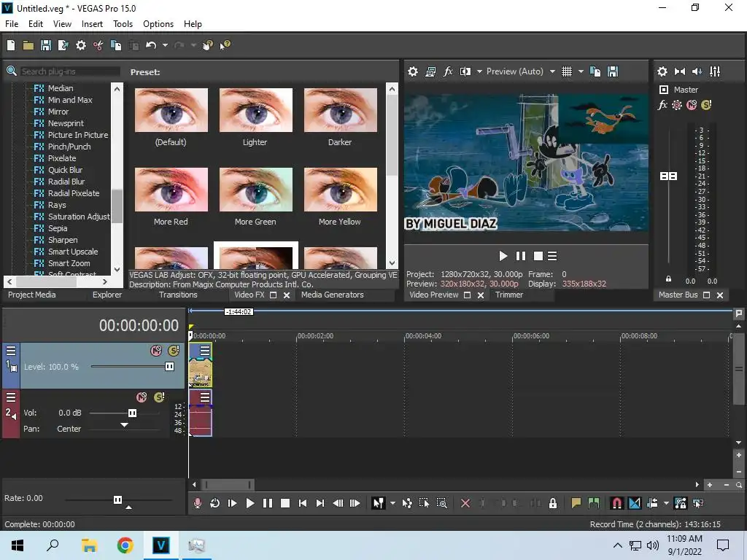Stop playback in timeline transport
747x560 pixels.
click(285, 503)
